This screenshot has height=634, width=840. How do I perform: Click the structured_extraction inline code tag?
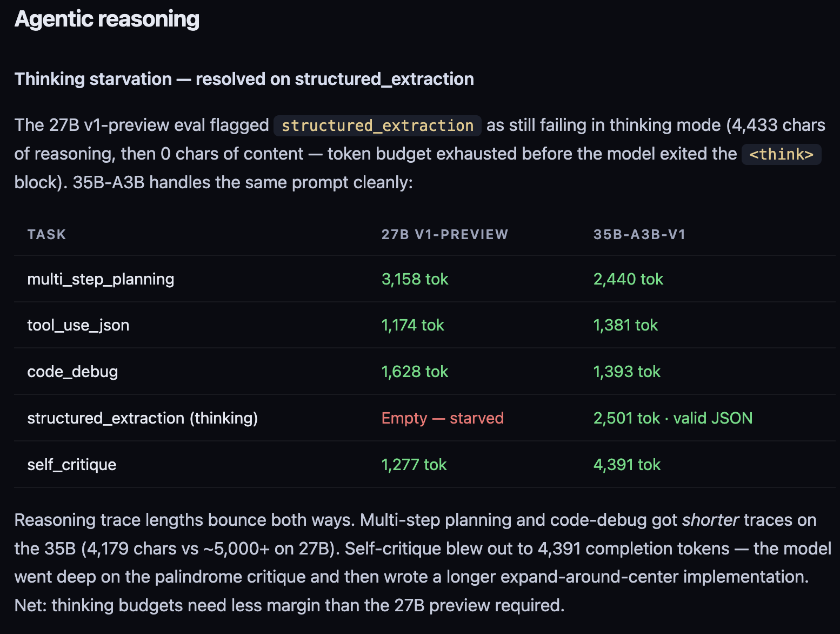(x=377, y=126)
